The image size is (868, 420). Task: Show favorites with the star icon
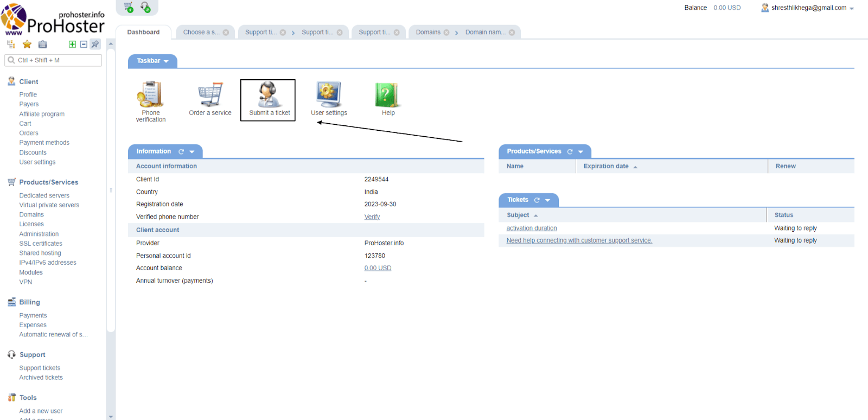[x=27, y=44]
